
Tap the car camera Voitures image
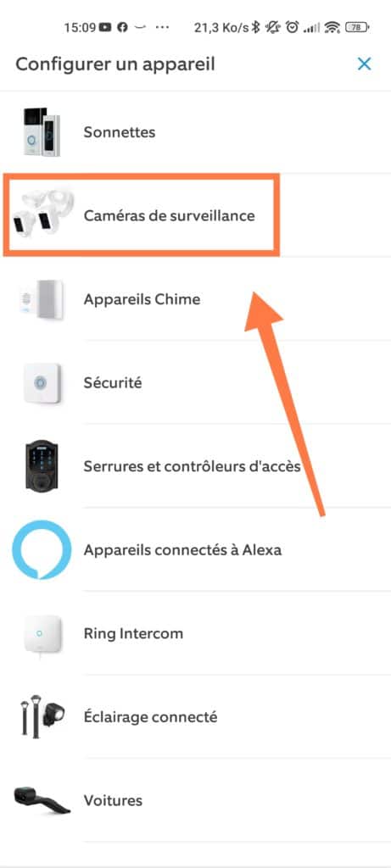(42, 800)
